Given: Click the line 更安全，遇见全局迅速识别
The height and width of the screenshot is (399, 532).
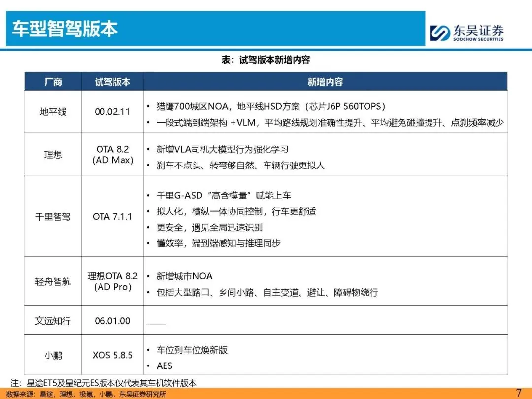Looking at the screenshot, I should [209, 227].
